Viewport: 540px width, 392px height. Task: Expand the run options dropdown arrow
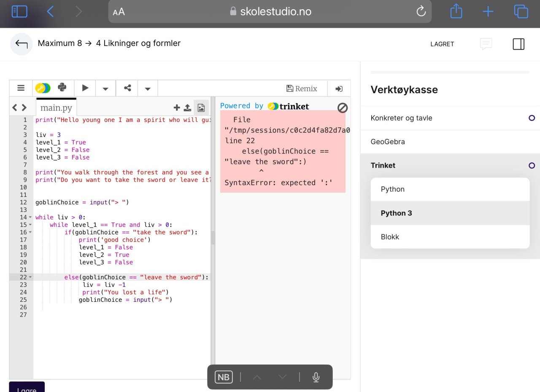[x=105, y=89]
